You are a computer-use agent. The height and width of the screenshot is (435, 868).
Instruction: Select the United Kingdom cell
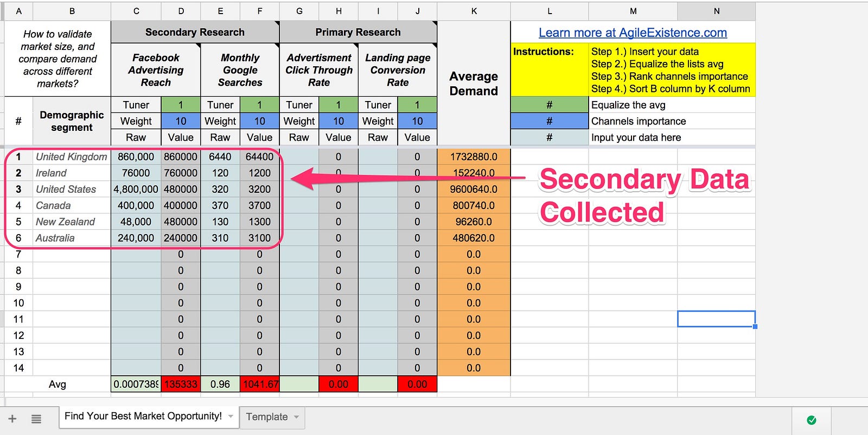point(72,157)
